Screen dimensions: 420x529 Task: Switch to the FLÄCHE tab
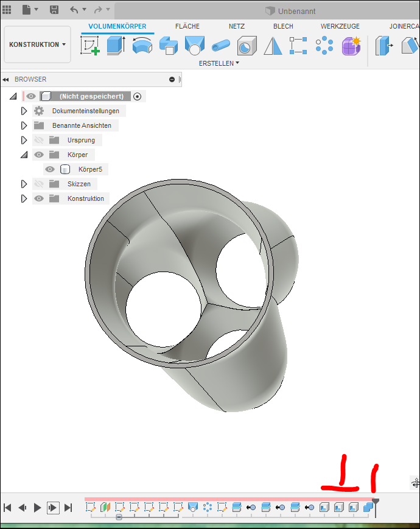(187, 26)
